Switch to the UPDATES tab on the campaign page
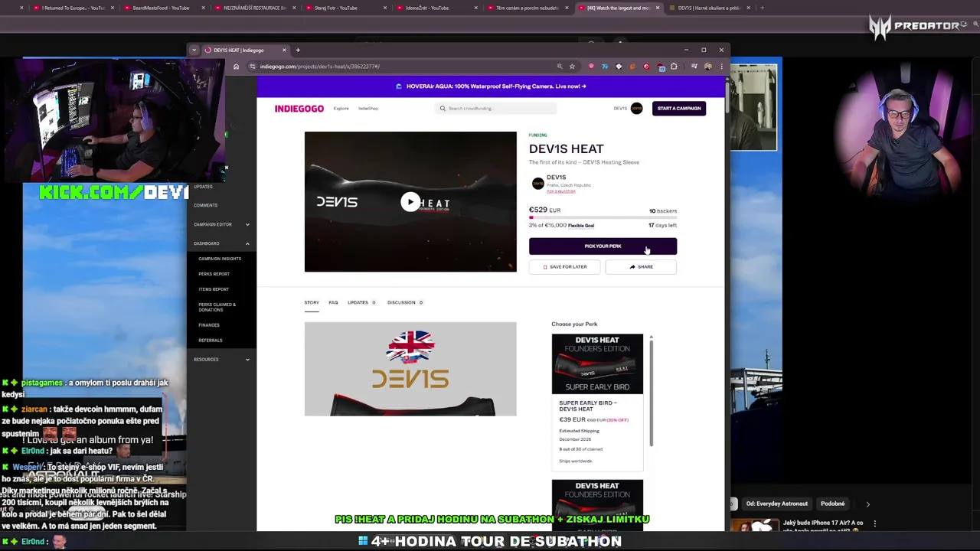Screen dimensions: 980x551 coord(361,302)
